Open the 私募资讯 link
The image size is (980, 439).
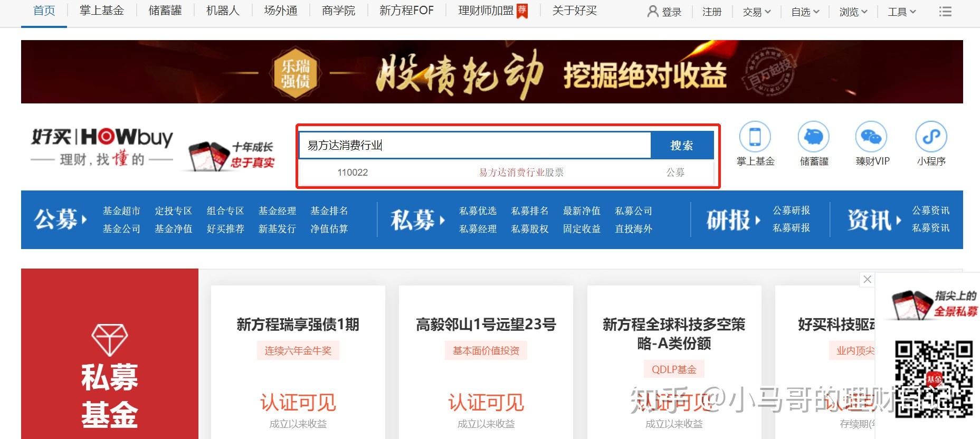pyautogui.click(x=930, y=228)
